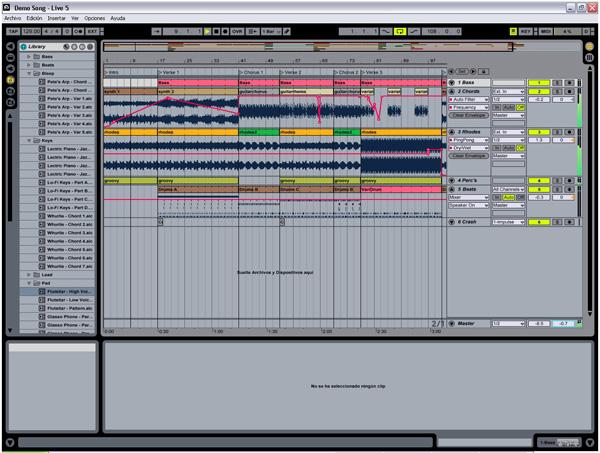Open the All Channels input dropdown
The image size is (600, 453).
tap(509, 189)
